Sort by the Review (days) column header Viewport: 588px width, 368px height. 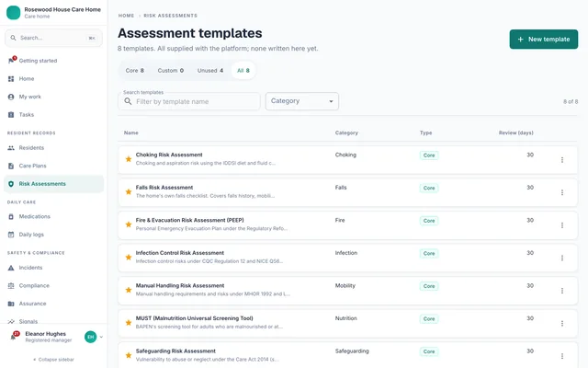(x=515, y=132)
